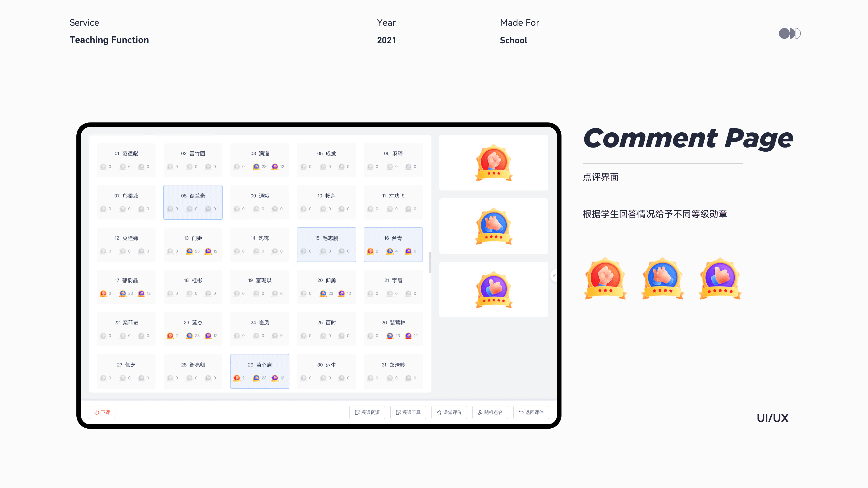Viewport: 868px width, 488px height.
Task: Click the 下课 end class button
Action: click(102, 412)
